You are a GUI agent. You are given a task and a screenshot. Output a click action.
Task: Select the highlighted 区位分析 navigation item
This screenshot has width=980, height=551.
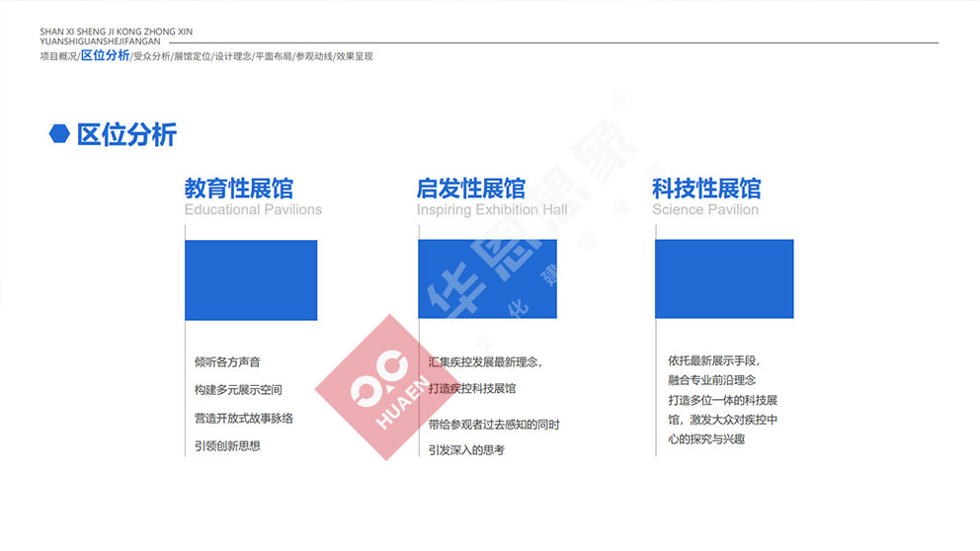coord(105,55)
